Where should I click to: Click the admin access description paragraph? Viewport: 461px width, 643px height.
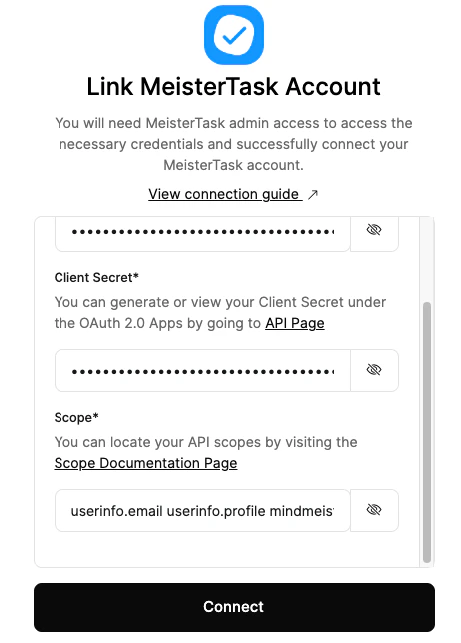pos(233,144)
